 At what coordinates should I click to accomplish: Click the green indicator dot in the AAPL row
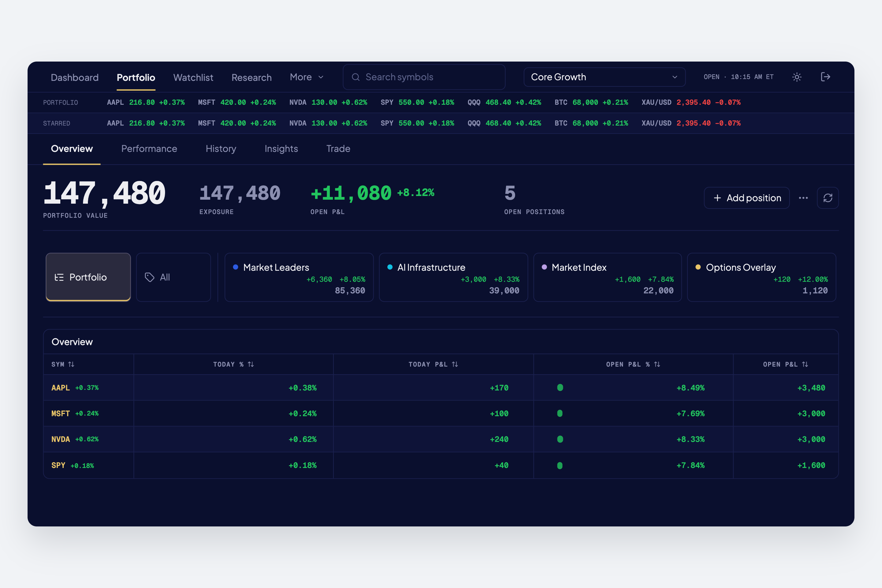pyautogui.click(x=560, y=387)
